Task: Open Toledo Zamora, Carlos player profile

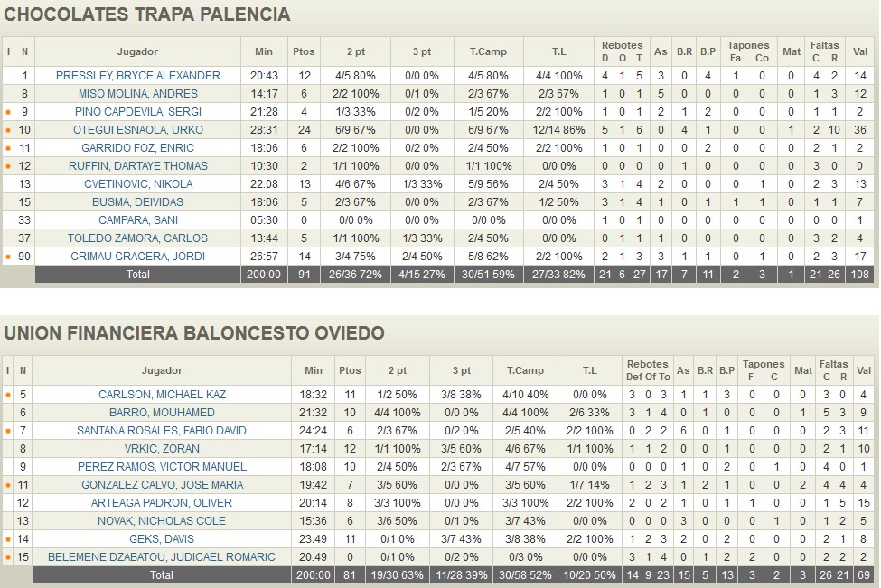Action: [137, 238]
